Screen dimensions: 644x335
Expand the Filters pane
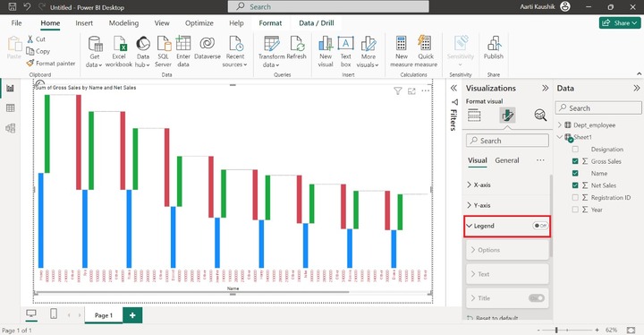point(453,88)
